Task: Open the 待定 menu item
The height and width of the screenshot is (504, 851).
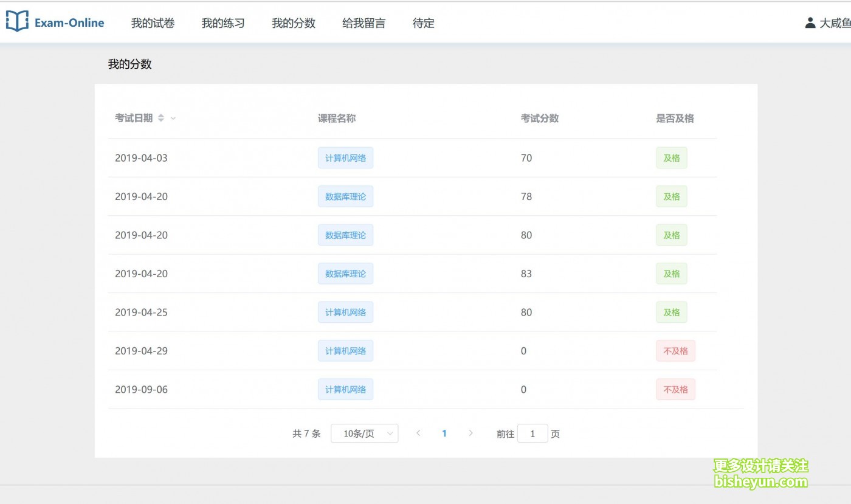Action: (x=424, y=24)
